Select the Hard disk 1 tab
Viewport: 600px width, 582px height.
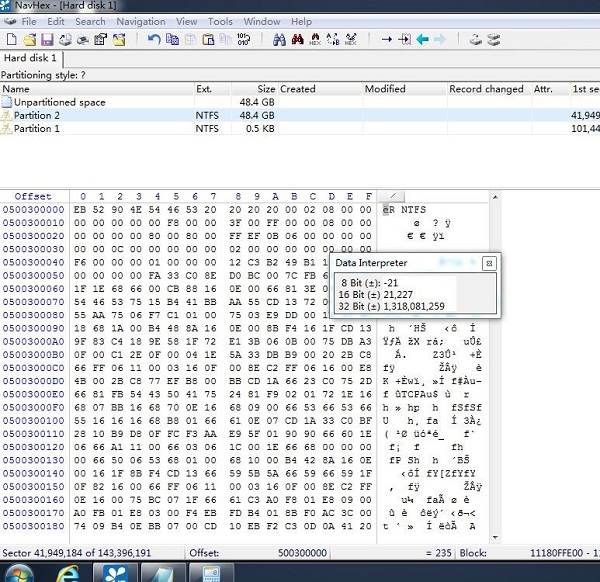click(x=31, y=58)
